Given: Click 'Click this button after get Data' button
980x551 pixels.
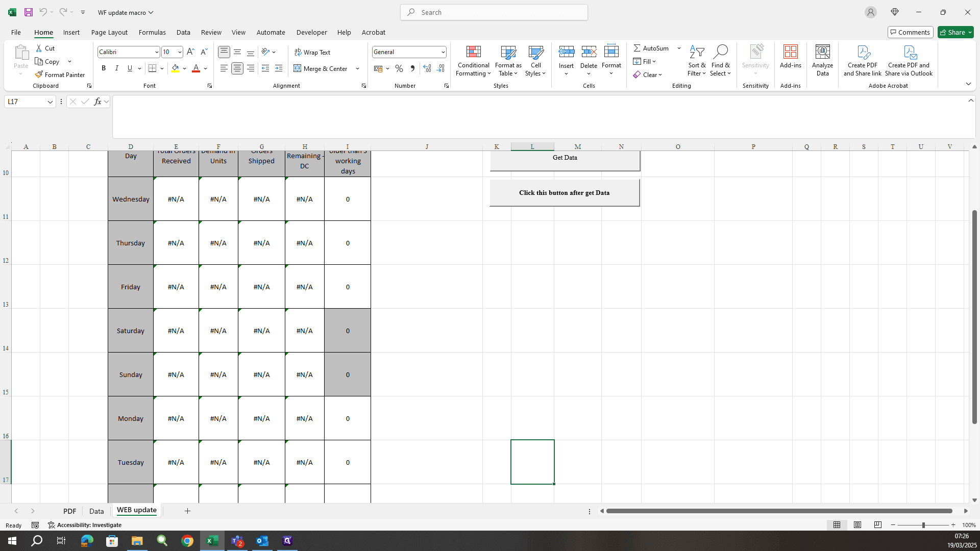Looking at the screenshot, I should click(x=565, y=193).
